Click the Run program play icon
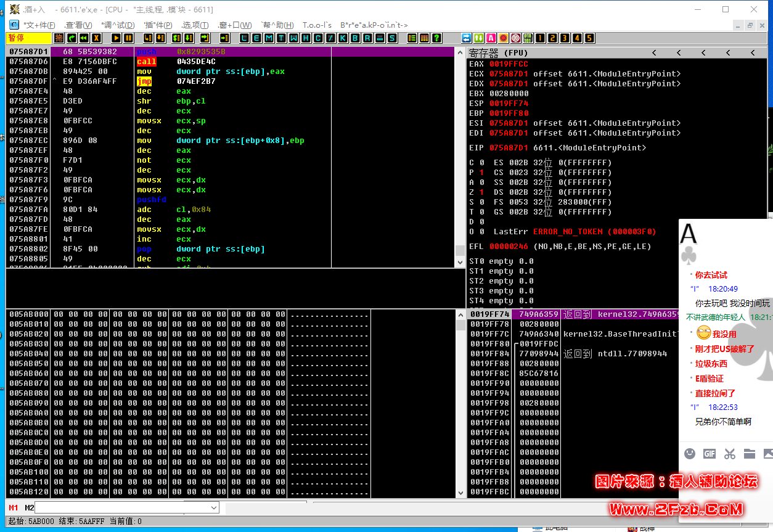Image resolution: width=773 pixels, height=532 pixels. 115,38
